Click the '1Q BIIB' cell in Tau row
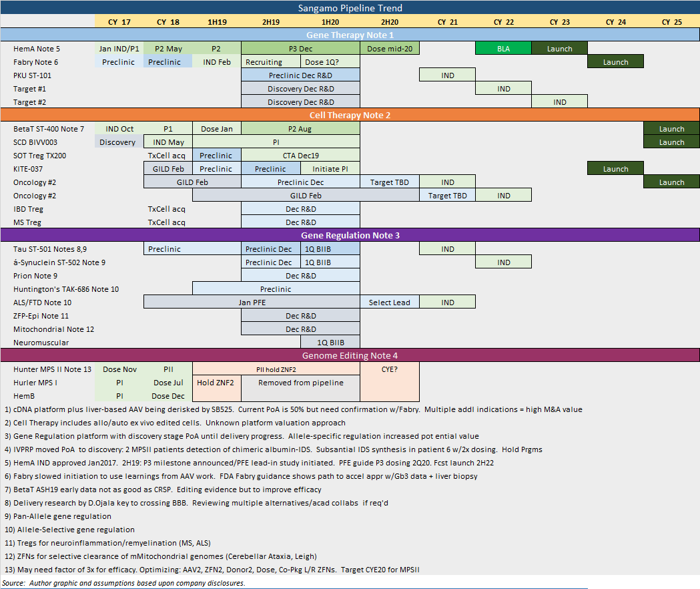This screenshot has height=589, width=700. tap(330, 249)
